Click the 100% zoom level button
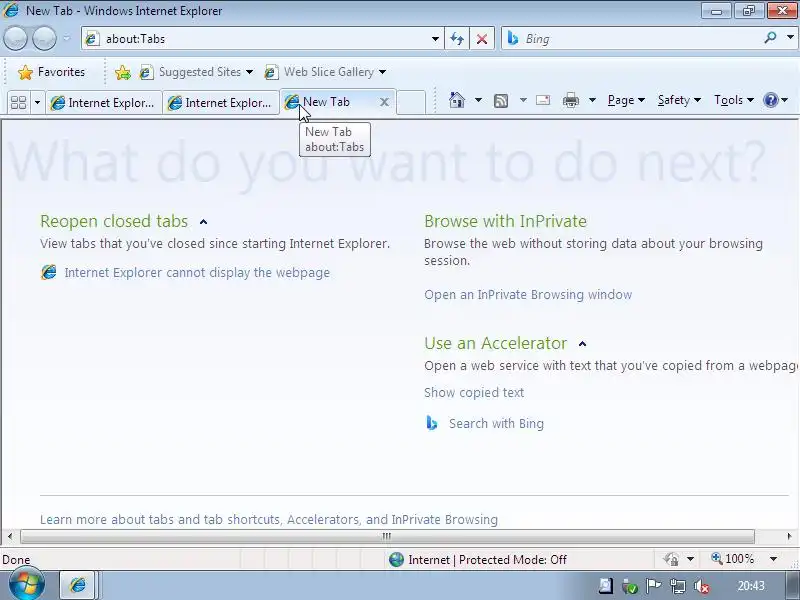 733,559
